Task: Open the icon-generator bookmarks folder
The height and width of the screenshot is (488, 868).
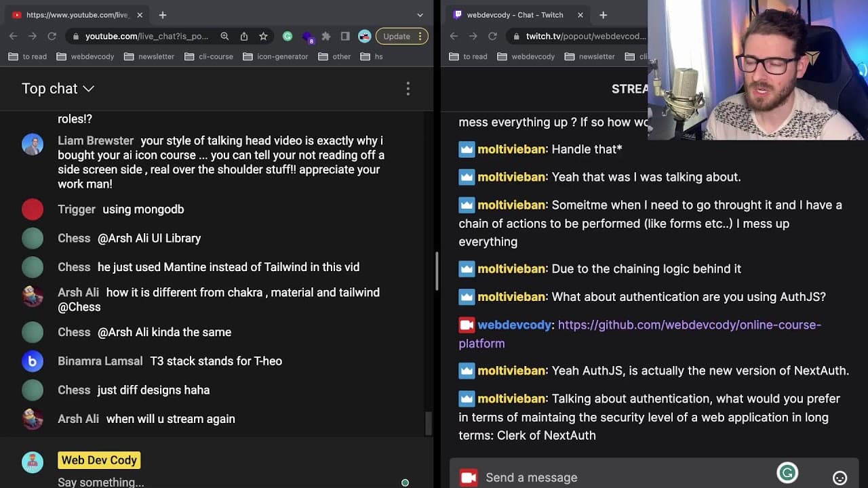Action: pos(275,57)
